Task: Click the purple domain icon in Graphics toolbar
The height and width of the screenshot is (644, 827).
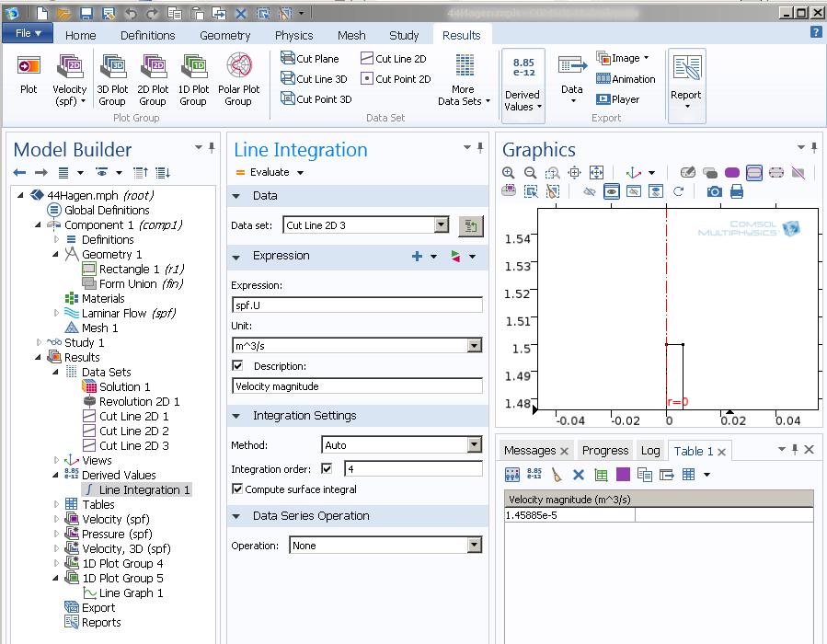Action: [x=732, y=172]
